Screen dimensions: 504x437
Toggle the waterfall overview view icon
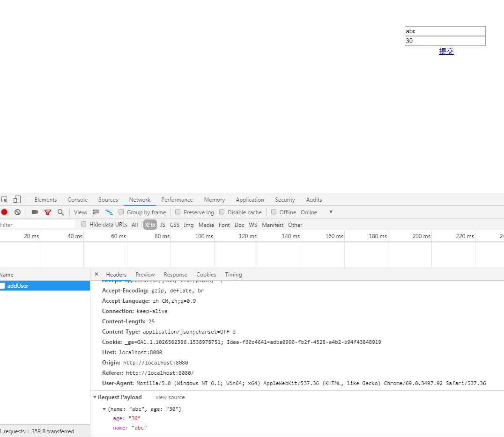109,212
